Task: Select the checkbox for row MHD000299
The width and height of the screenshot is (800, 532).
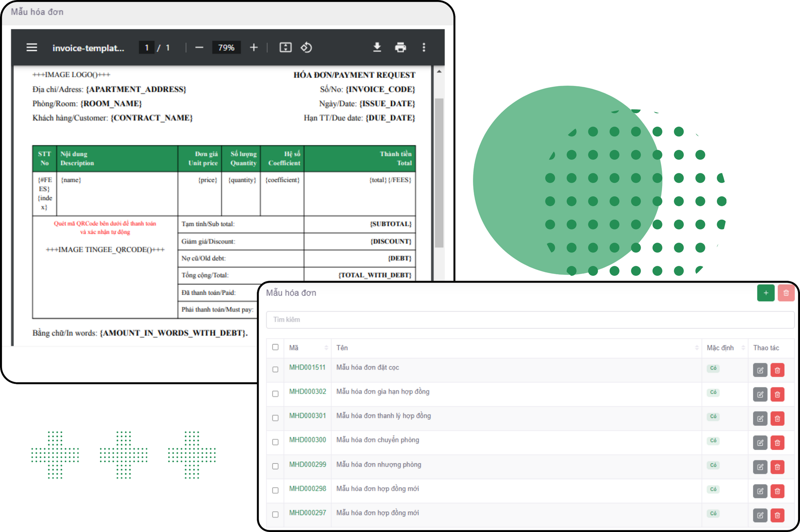Action: (275, 466)
